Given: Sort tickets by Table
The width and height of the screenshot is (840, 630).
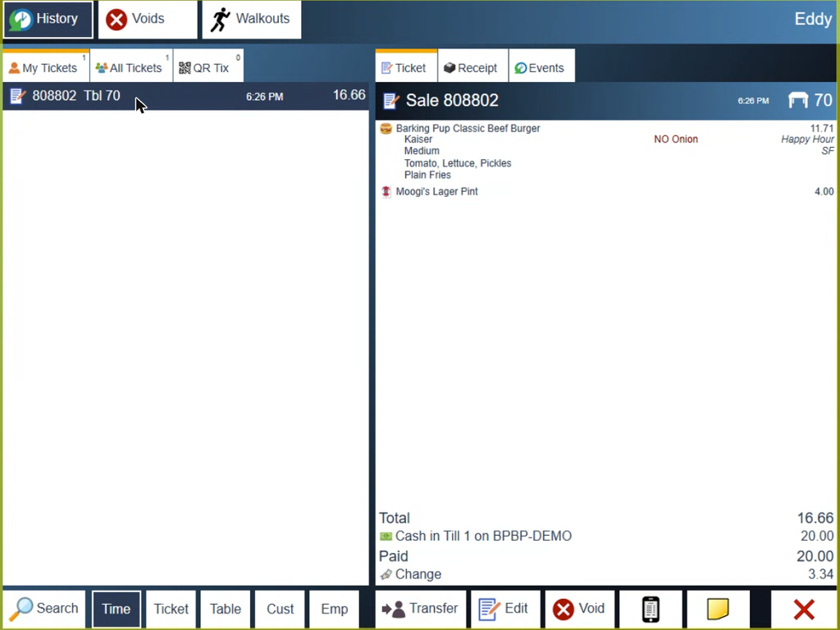Looking at the screenshot, I should point(226,609).
